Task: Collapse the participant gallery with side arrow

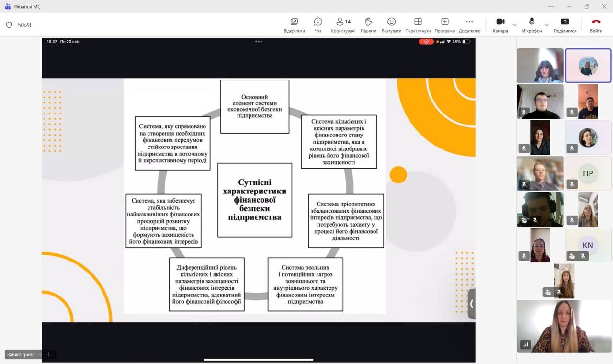Action: [471, 304]
